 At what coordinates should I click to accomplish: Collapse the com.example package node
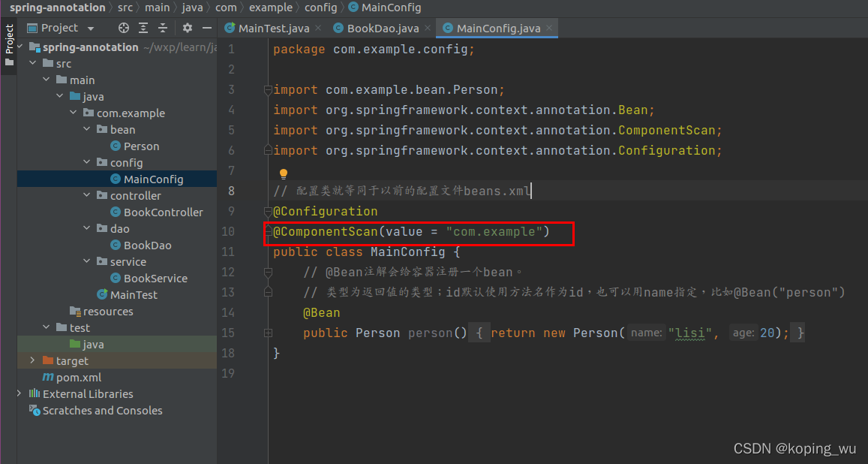click(73, 113)
